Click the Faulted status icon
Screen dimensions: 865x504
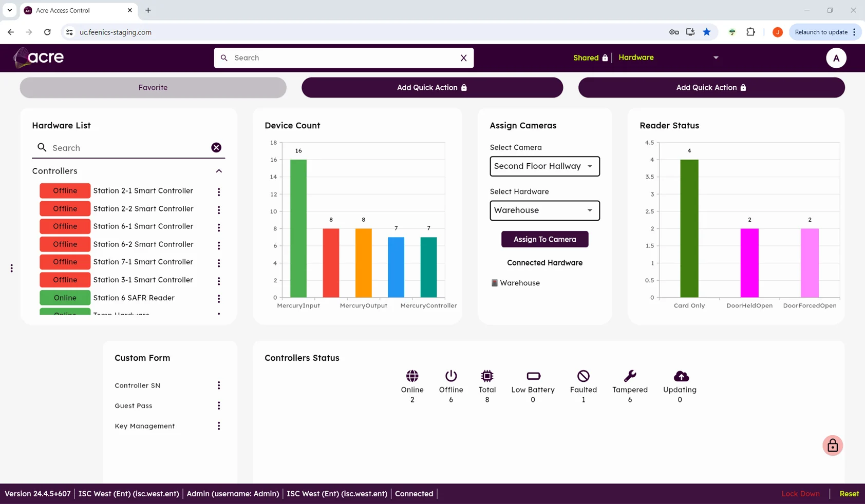pyautogui.click(x=582, y=376)
